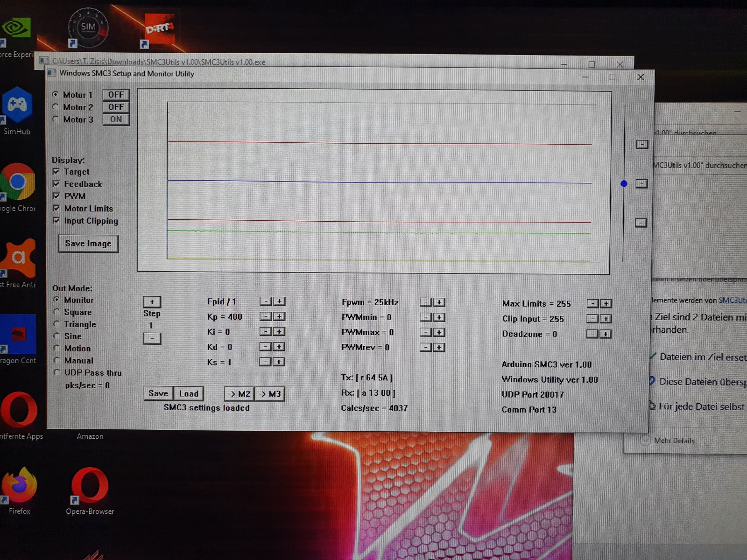Decrease Step with the minus button

[x=152, y=338]
